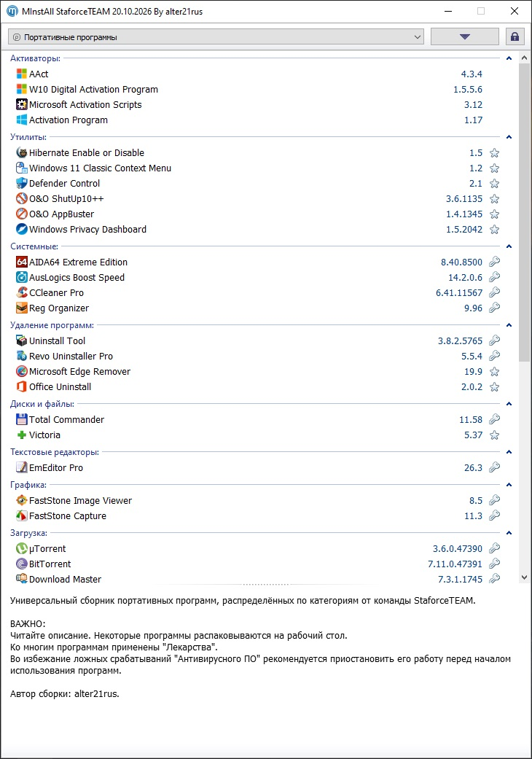Collapse the Системные section
This screenshot has width=532, height=759.
click(509, 246)
